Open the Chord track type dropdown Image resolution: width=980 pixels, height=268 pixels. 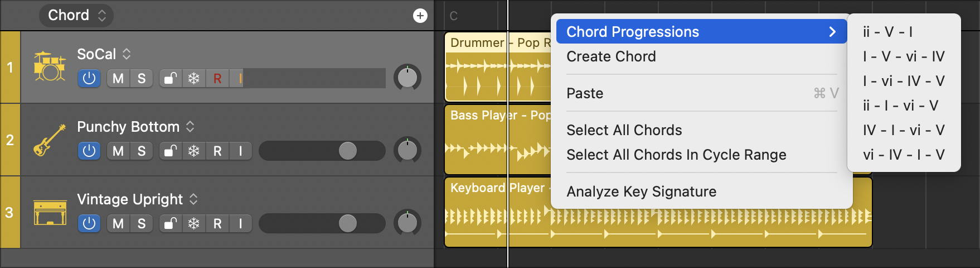click(76, 15)
